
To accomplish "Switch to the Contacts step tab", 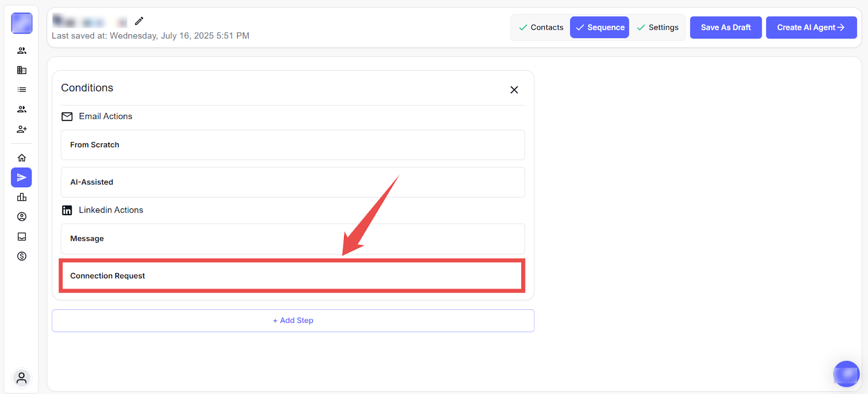I will [541, 28].
